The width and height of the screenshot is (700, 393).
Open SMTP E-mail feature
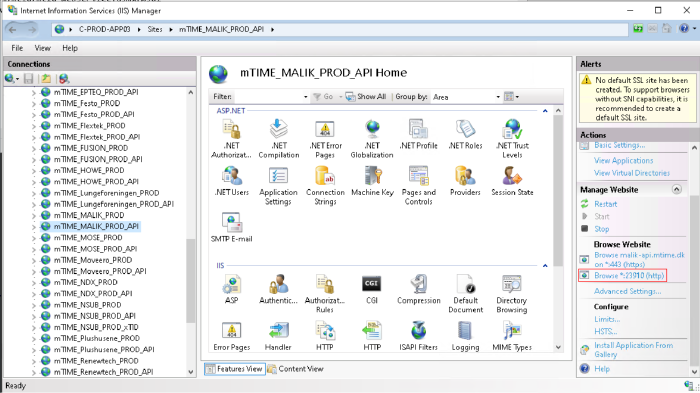pyautogui.click(x=232, y=228)
